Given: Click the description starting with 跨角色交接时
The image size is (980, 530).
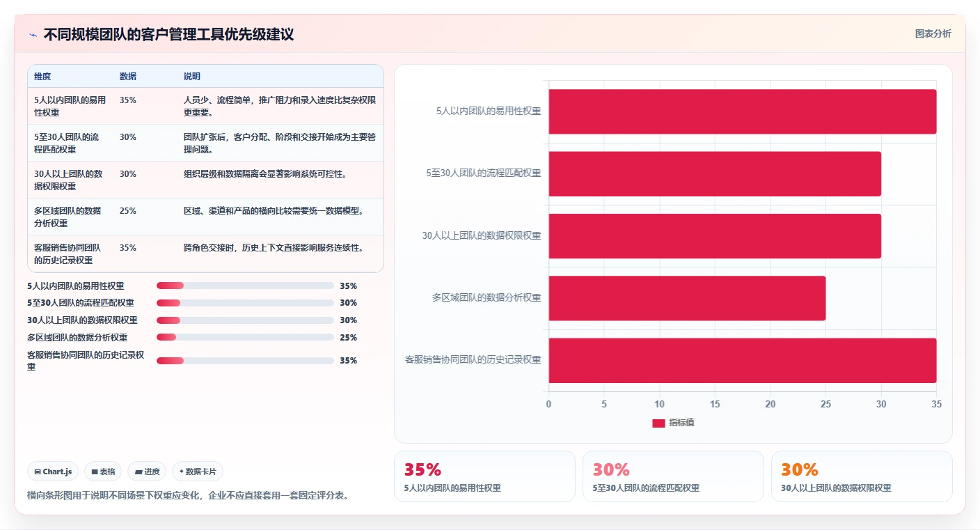Looking at the screenshot, I should coord(274,248).
